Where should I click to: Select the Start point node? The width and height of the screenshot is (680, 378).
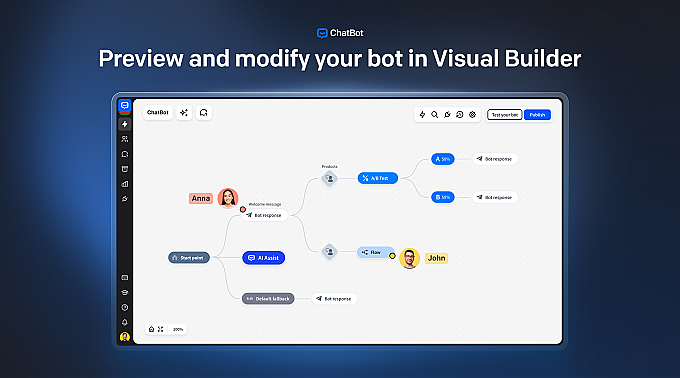pyautogui.click(x=189, y=257)
